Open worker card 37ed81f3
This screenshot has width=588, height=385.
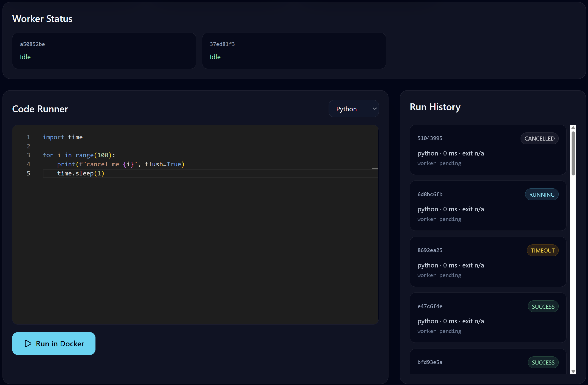[x=294, y=51]
